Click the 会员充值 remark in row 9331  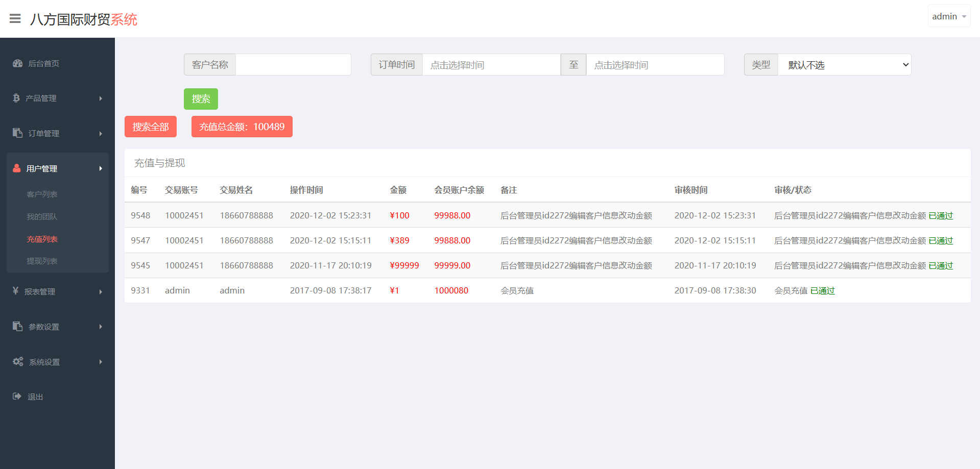pos(517,290)
